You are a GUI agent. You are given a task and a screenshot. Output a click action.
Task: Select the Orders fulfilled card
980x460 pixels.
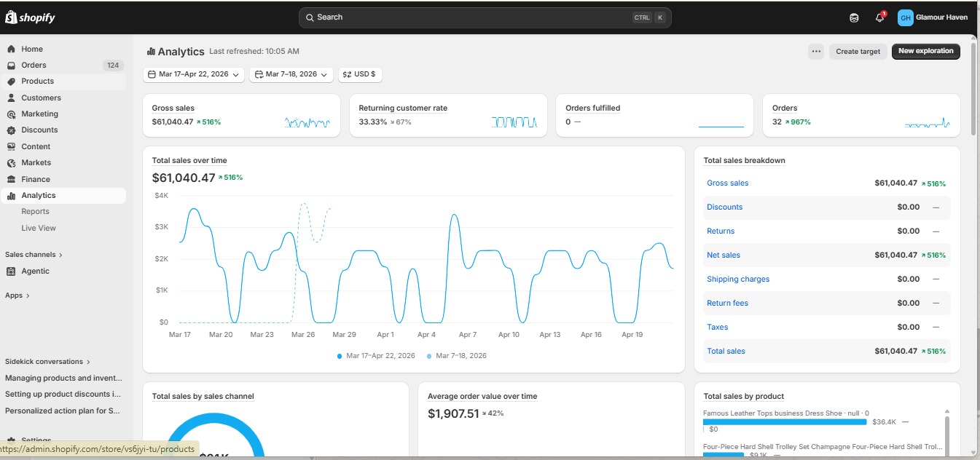point(654,115)
